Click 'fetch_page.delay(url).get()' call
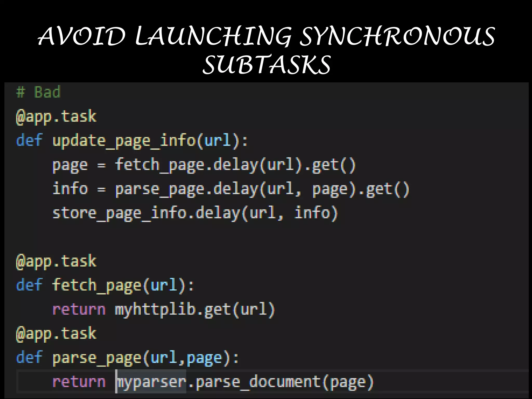Image resolution: width=532 pixels, height=399 pixels. click(x=235, y=165)
